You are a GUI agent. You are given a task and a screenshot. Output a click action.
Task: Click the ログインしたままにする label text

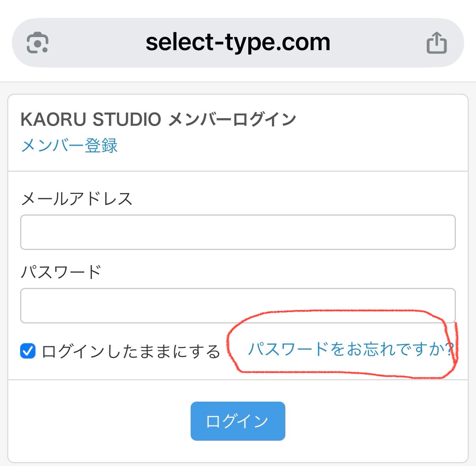tap(131, 351)
